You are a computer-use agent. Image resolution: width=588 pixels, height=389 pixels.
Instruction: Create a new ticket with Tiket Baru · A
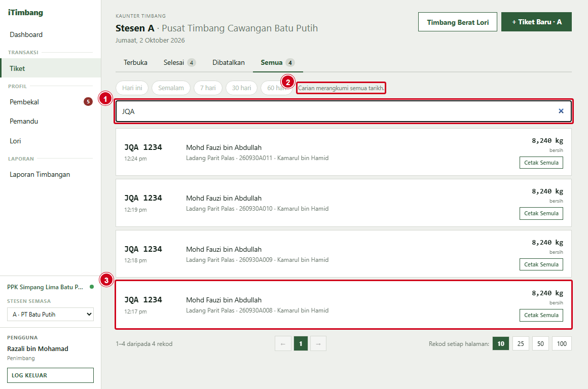tap(536, 22)
